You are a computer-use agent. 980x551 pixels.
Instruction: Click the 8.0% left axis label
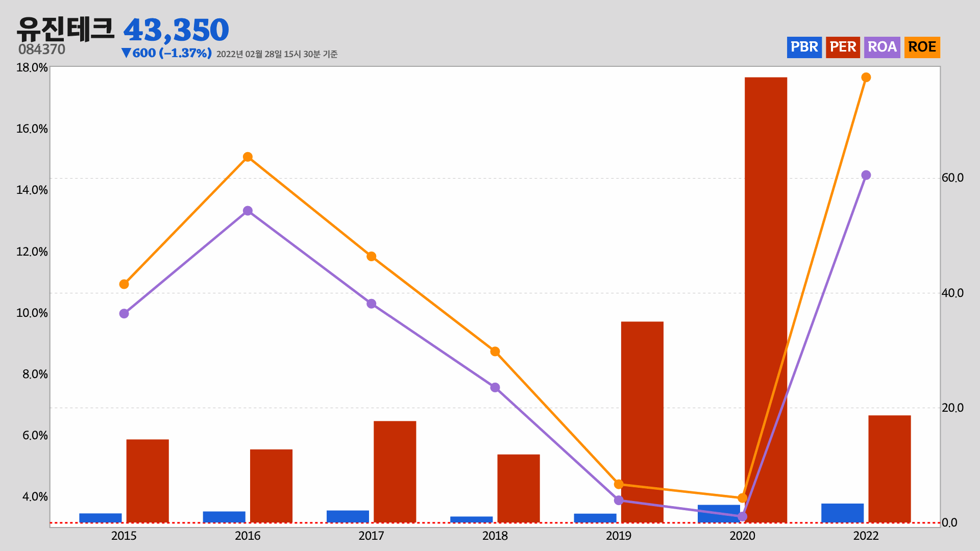[35, 374]
